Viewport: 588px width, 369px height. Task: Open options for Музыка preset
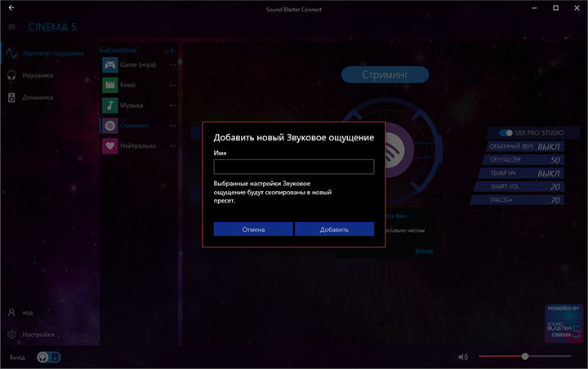(x=172, y=105)
